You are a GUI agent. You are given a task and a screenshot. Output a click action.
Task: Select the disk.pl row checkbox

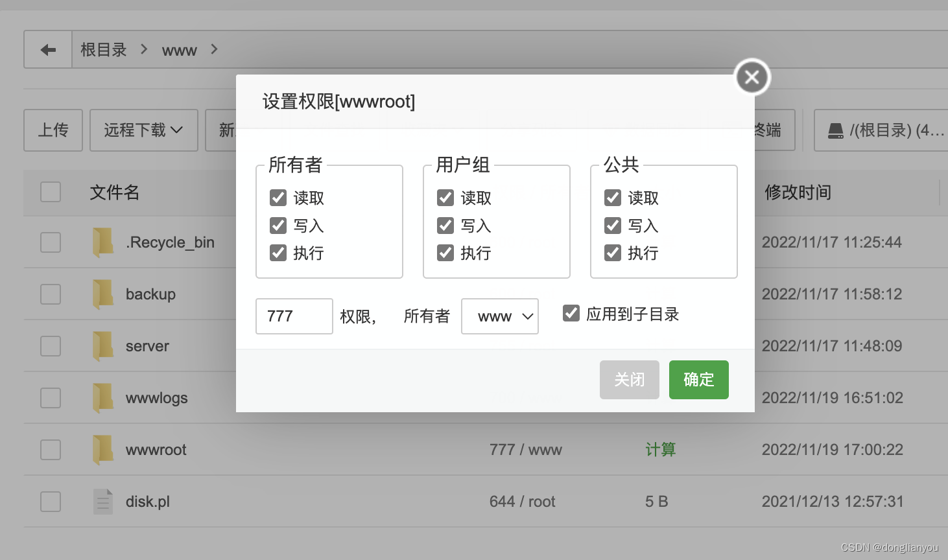[51, 502]
